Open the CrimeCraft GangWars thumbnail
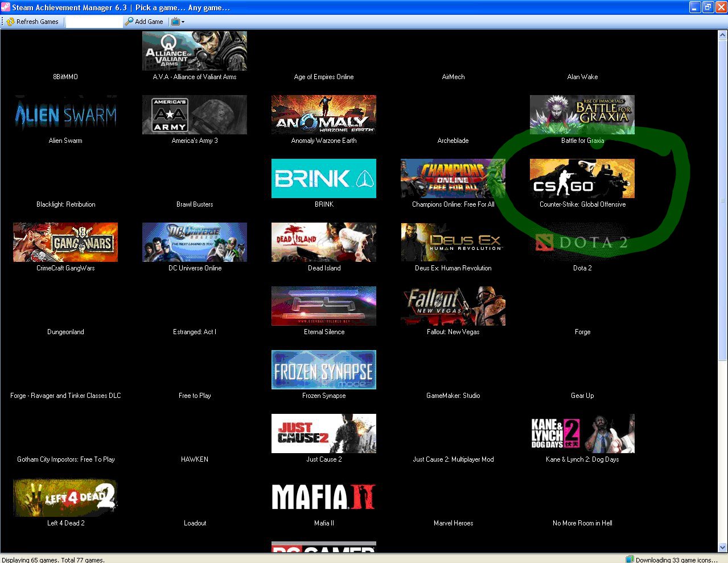The image size is (728, 563). [65, 242]
